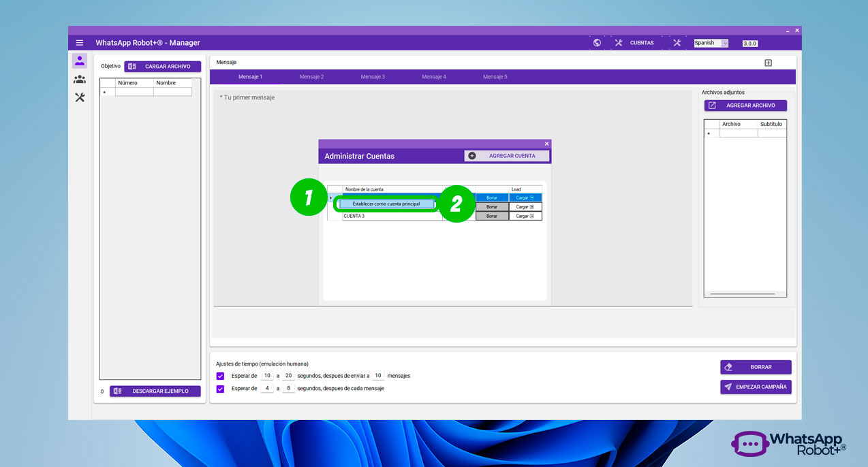Click the 10 mensajes count field
Screen dimensions: 868x467
[378, 376]
